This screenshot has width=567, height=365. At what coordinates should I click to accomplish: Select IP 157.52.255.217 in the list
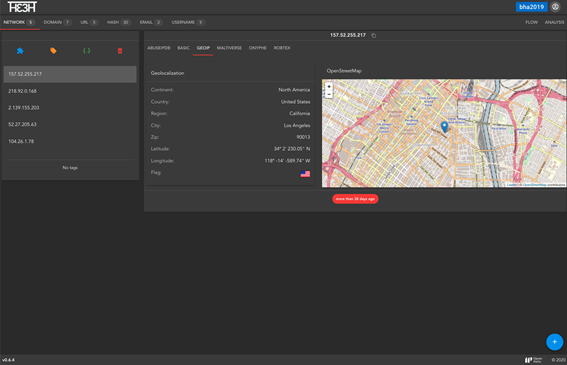tap(70, 74)
